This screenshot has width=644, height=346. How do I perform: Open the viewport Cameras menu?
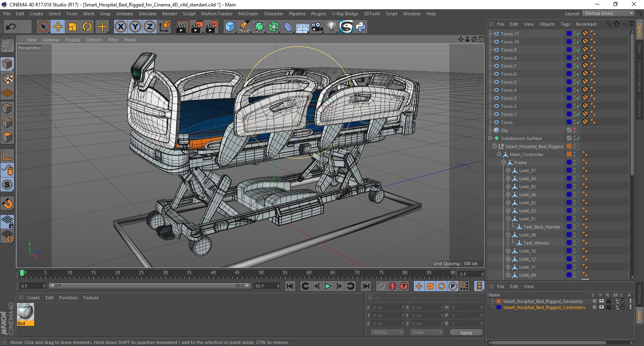pyautogui.click(x=51, y=40)
